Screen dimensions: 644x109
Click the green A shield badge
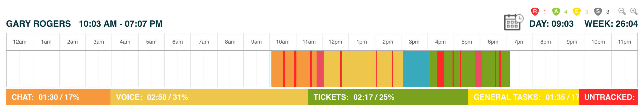point(556,11)
